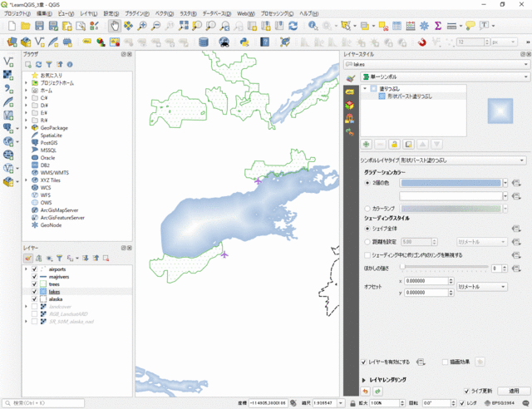Click the second white gradient color swatch
532x409 pixels.
pos(451,196)
